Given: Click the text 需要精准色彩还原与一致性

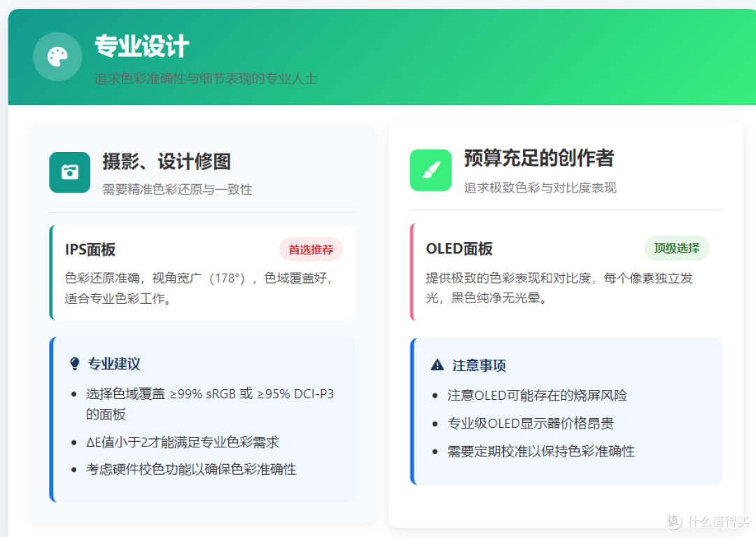Looking at the screenshot, I should pyautogui.click(x=177, y=190).
